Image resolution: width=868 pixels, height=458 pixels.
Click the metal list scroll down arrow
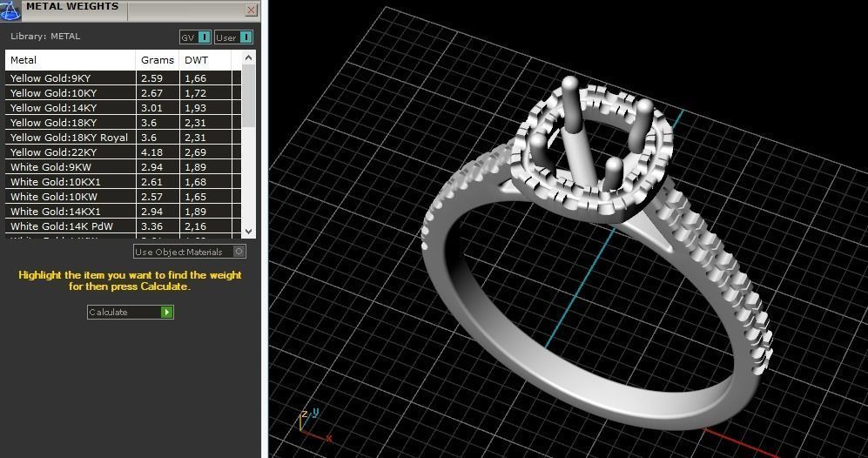tap(248, 231)
